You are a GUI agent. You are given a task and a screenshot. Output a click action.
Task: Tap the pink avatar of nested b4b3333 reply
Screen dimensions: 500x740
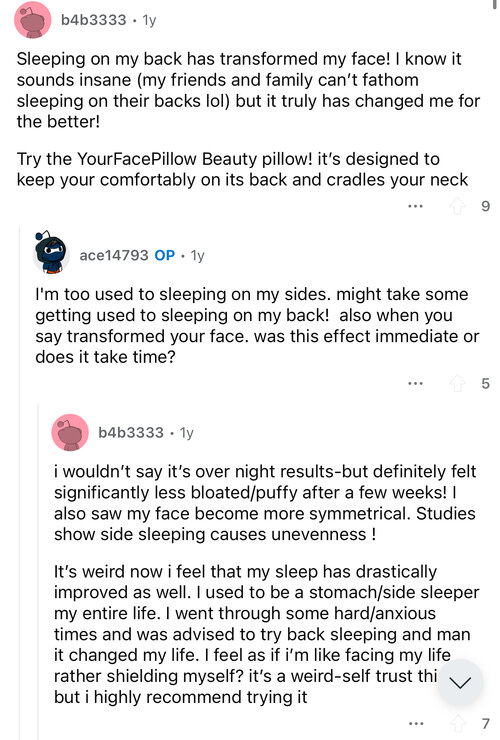click(x=70, y=432)
